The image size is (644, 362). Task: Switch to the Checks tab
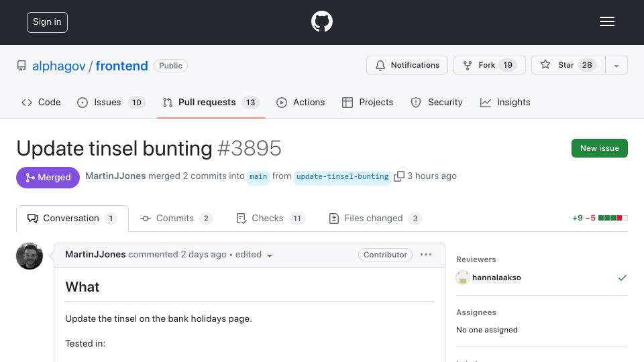coord(270,219)
